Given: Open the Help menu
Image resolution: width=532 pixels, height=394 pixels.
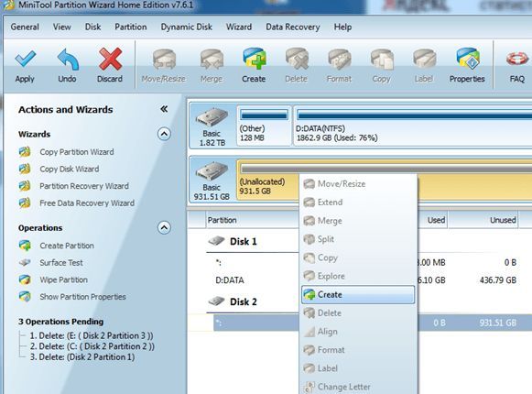Looking at the screenshot, I should (x=342, y=27).
